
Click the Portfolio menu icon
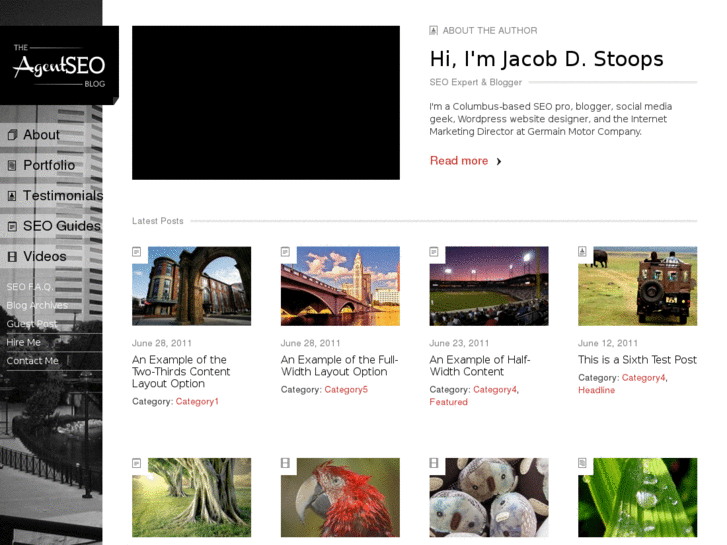point(12,166)
